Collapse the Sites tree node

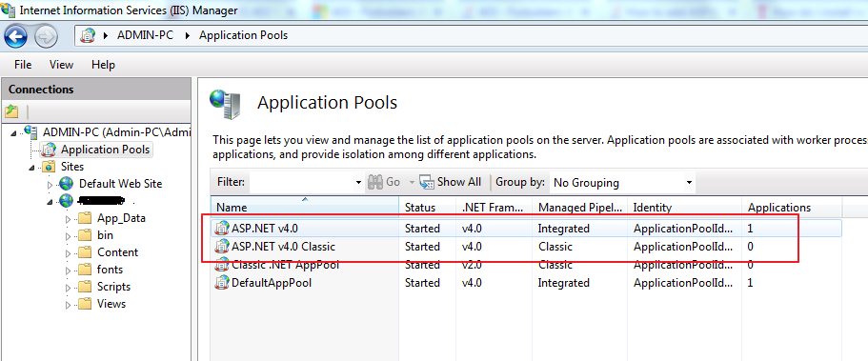click(x=31, y=168)
